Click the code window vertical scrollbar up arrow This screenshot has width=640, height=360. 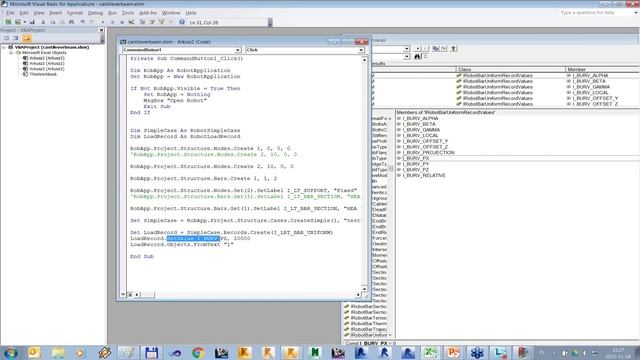[x=364, y=60]
